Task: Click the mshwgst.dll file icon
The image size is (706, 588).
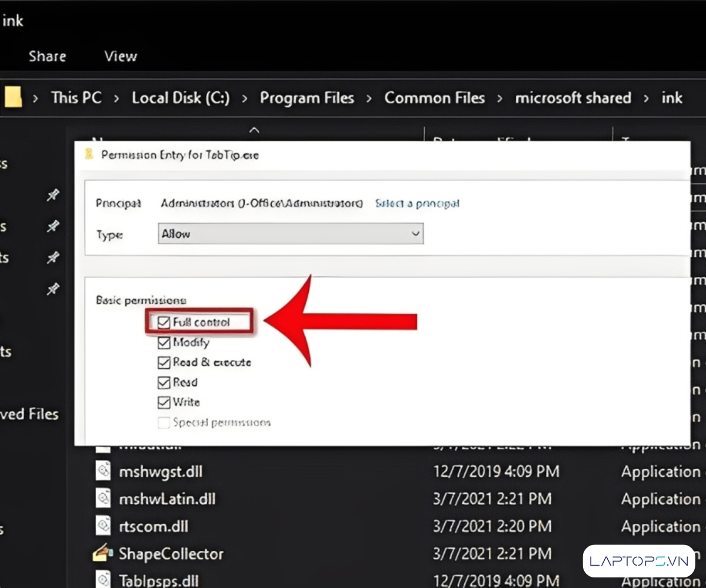Action: coord(104,472)
